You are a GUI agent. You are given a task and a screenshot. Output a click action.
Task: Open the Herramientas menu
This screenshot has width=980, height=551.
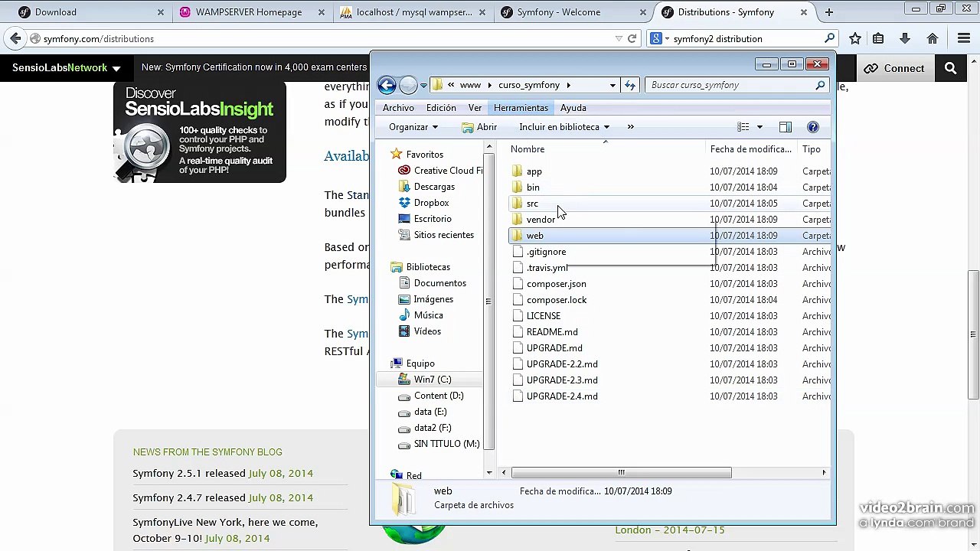pyautogui.click(x=521, y=108)
